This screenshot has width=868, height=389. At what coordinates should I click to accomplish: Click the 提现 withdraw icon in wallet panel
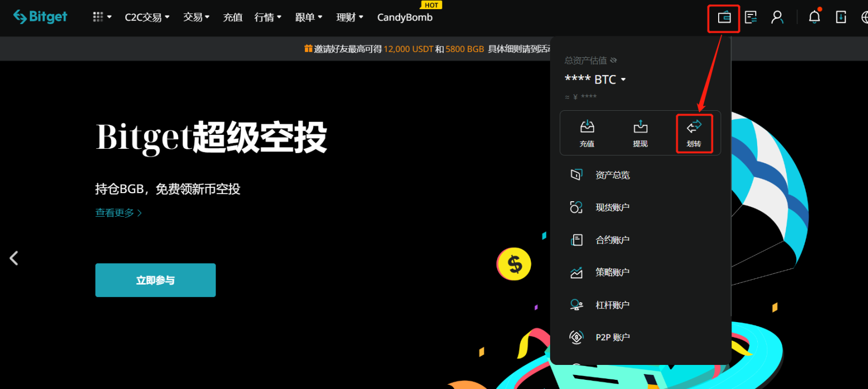(641, 127)
